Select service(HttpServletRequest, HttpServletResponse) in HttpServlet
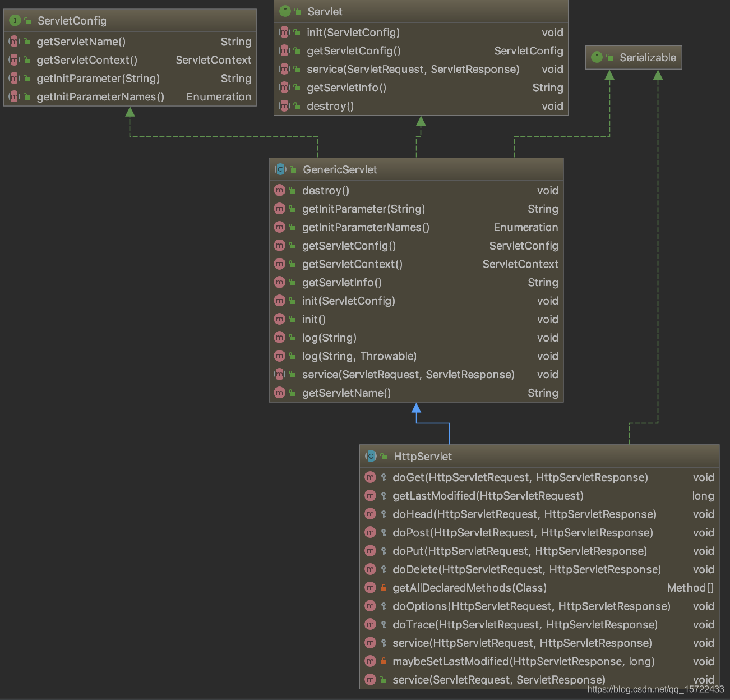 pos(522,643)
